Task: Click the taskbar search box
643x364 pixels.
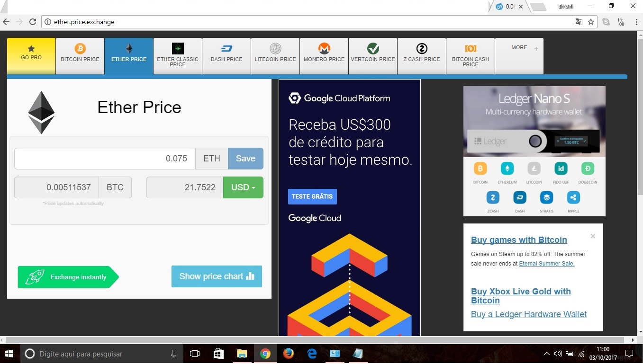Action: (x=102, y=354)
